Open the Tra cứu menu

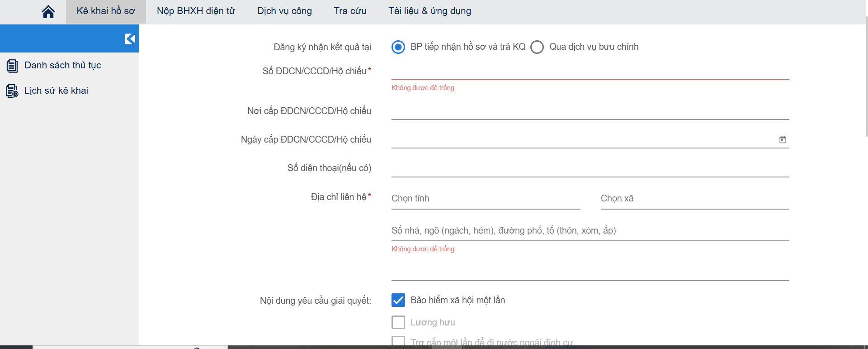point(350,11)
